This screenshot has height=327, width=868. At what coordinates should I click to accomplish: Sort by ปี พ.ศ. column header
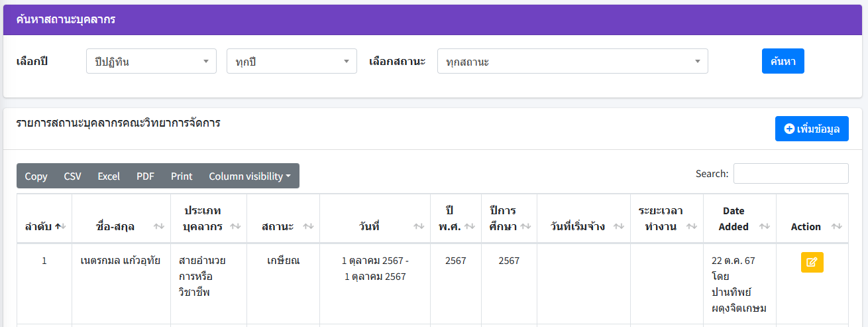tap(469, 227)
